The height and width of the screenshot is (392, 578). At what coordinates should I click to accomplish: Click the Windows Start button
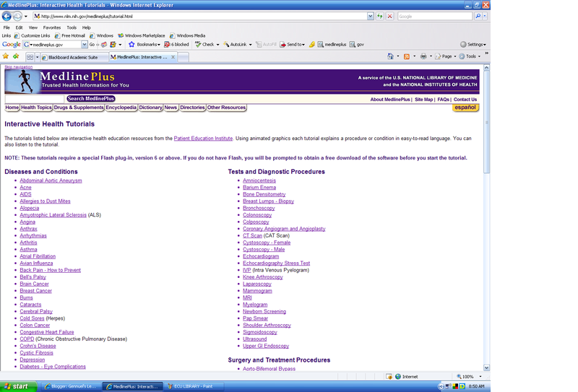pos(18,386)
